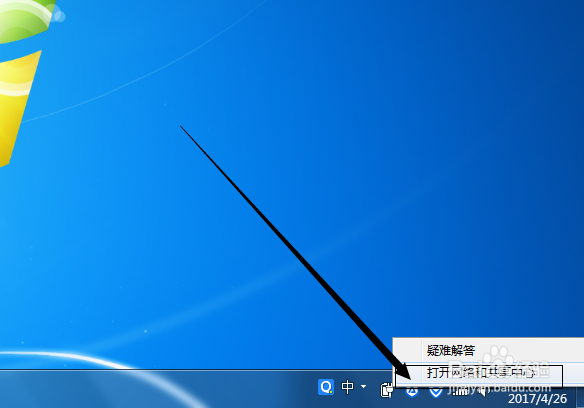Viewport: 584px width, 408px height.
Task: Switch input language via the 中 indicator
Action: [347, 387]
